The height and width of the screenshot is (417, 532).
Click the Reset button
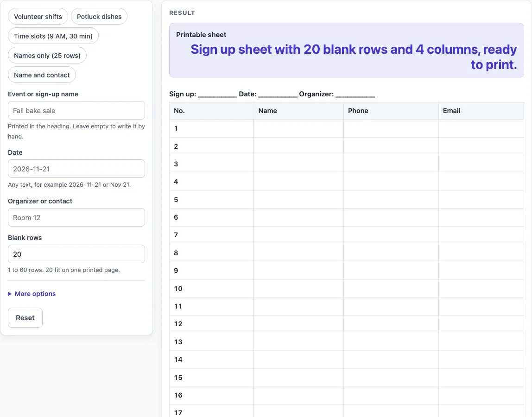click(x=25, y=317)
